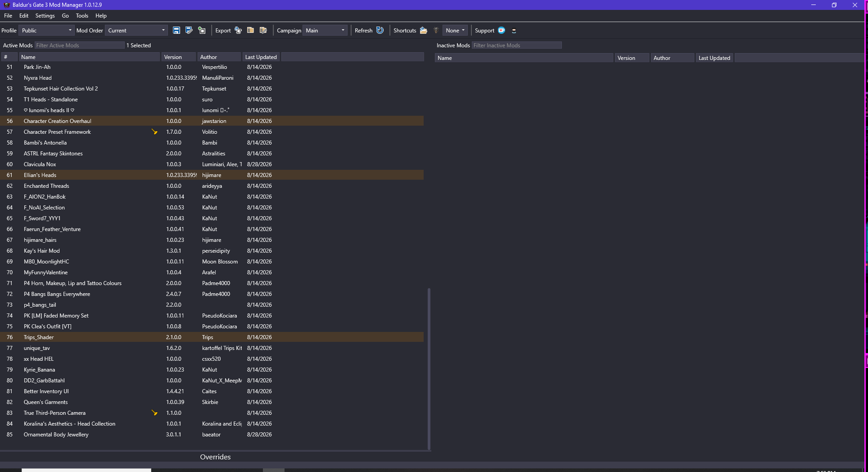Select Character Creation Overhaul row
This screenshot has width=868, height=472.
coord(212,121)
